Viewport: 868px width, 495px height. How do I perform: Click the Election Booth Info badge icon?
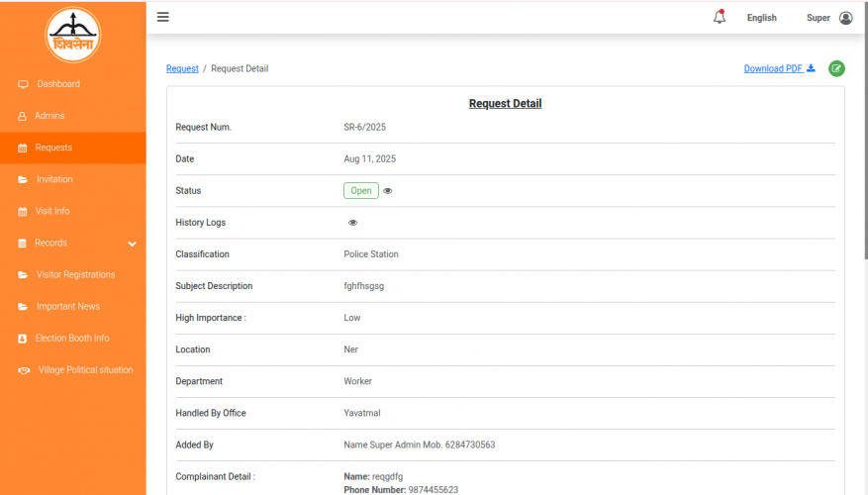(22, 339)
